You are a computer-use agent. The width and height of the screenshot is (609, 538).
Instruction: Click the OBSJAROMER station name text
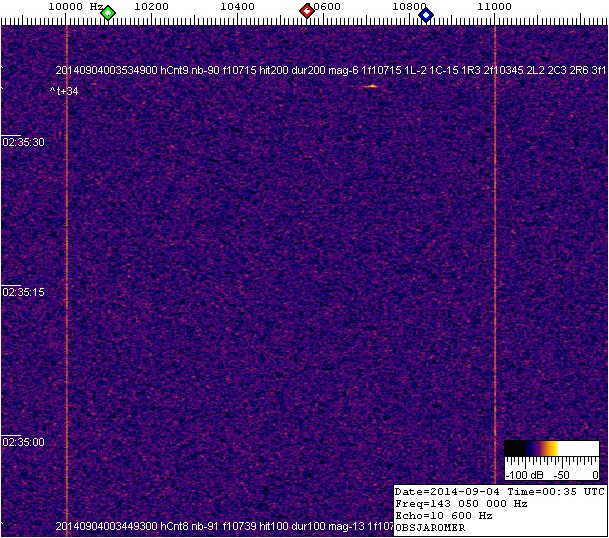click(x=431, y=527)
